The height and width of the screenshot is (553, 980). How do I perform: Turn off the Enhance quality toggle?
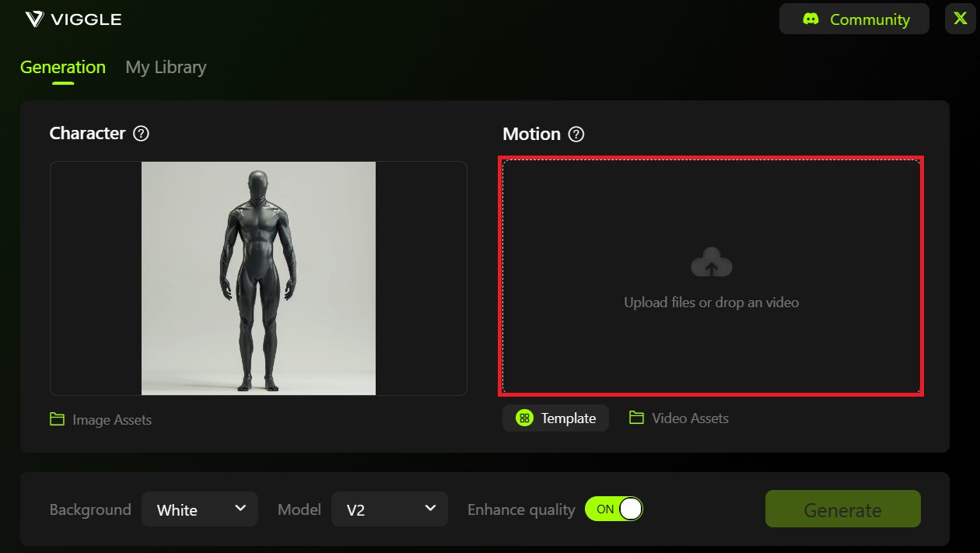[x=614, y=509]
